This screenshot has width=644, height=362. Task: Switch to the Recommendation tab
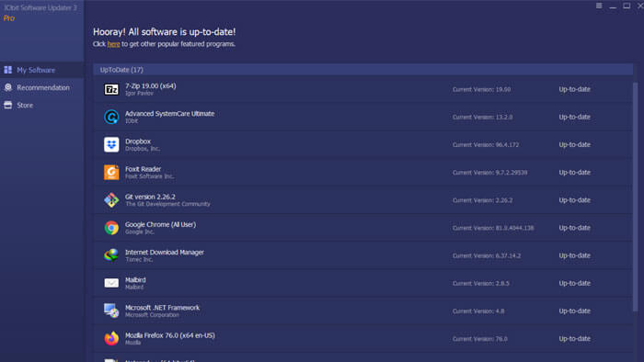42,87
